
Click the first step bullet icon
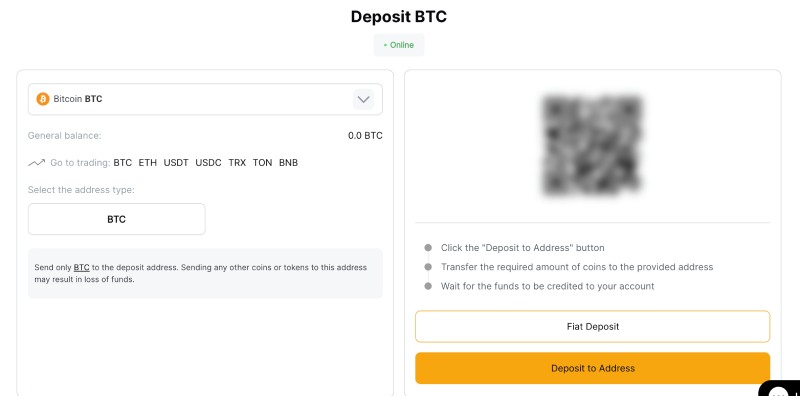pyautogui.click(x=428, y=248)
